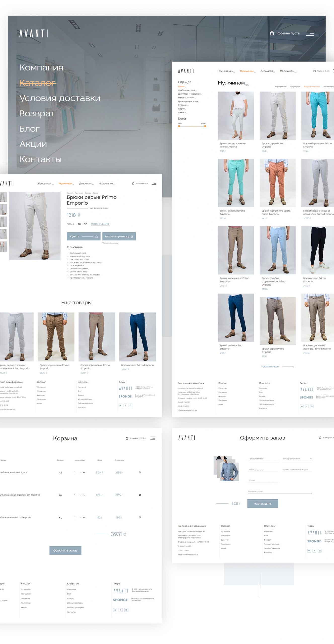Select Условия доставки in the hero menu
The height and width of the screenshot is (644, 334).
pos(60,98)
